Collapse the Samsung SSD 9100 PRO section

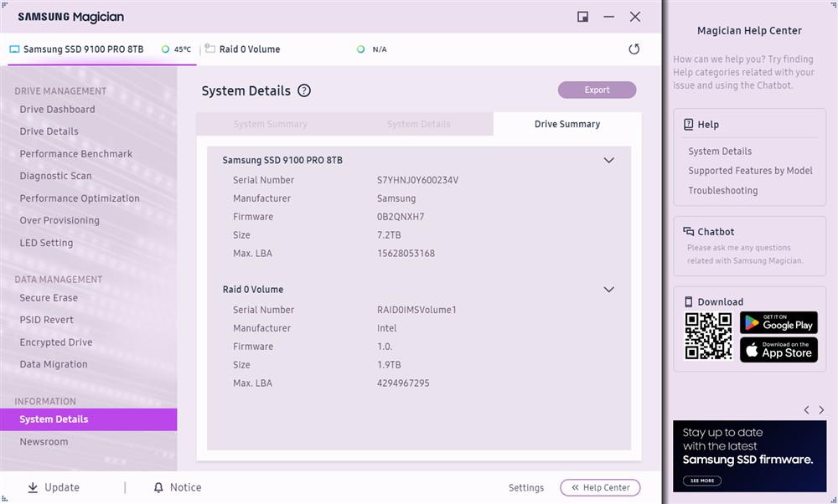pyautogui.click(x=609, y=160)
